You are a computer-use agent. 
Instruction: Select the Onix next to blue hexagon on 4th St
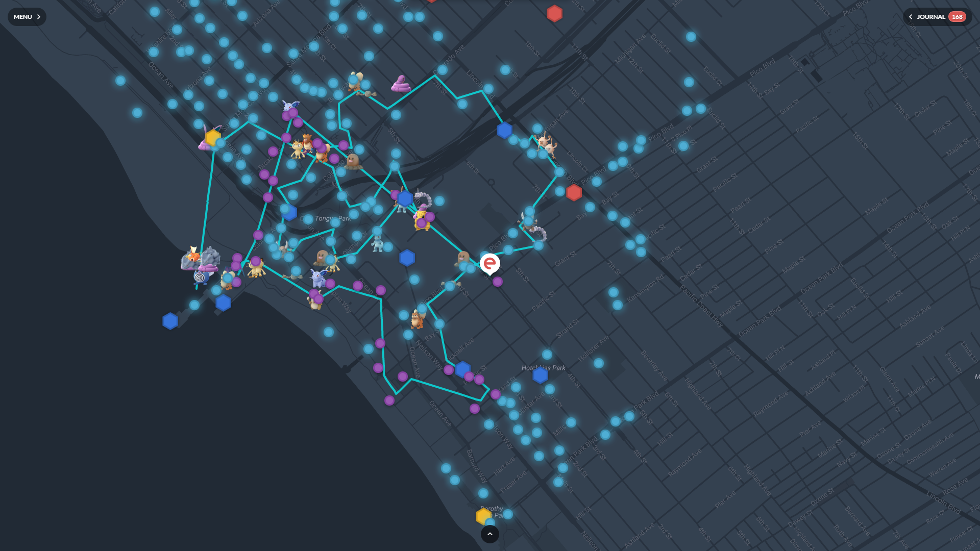pos(423,198)
